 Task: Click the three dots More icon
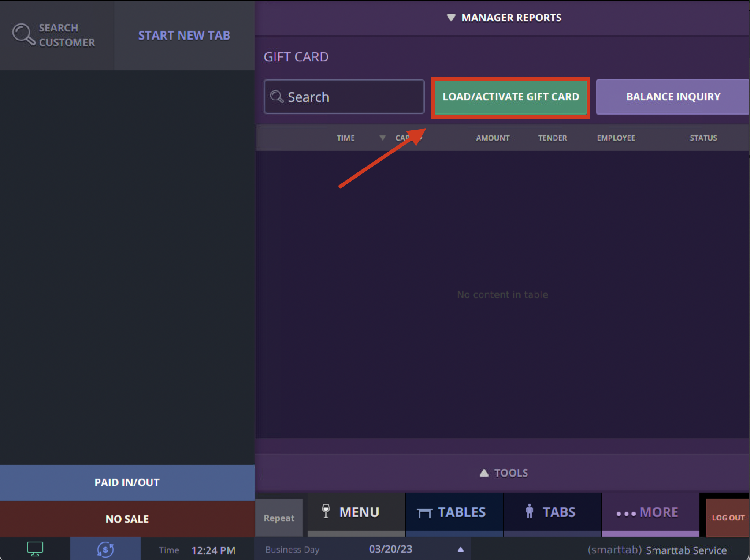tap(625, 514)
